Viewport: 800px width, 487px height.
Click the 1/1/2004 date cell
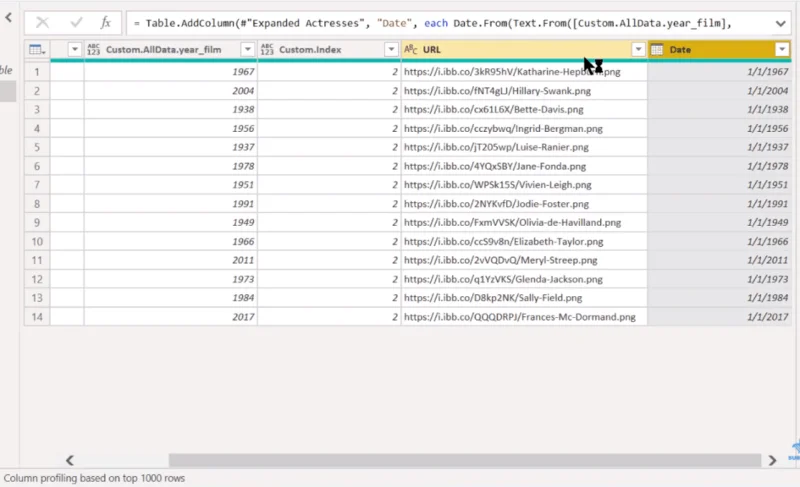click(x=719, y=91)
